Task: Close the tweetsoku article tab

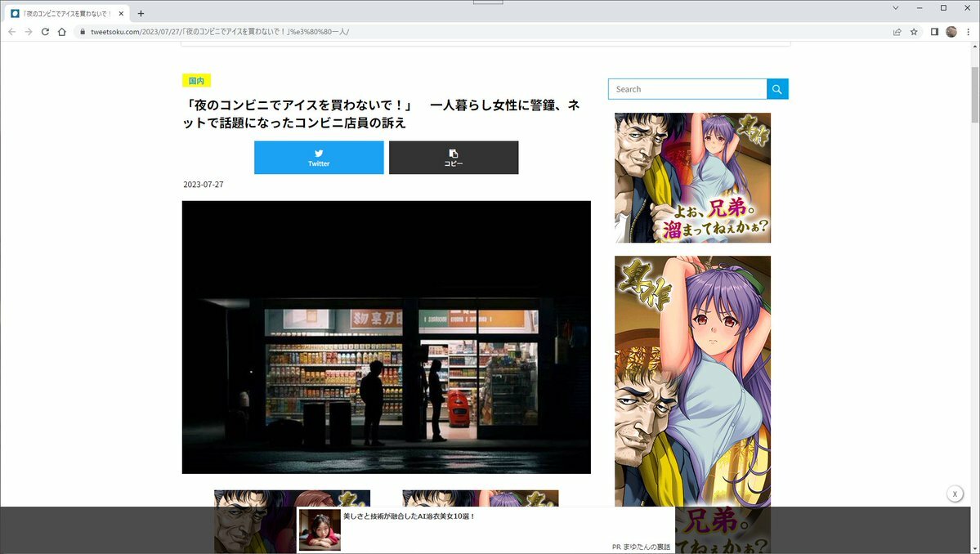Action: [121, 13]
